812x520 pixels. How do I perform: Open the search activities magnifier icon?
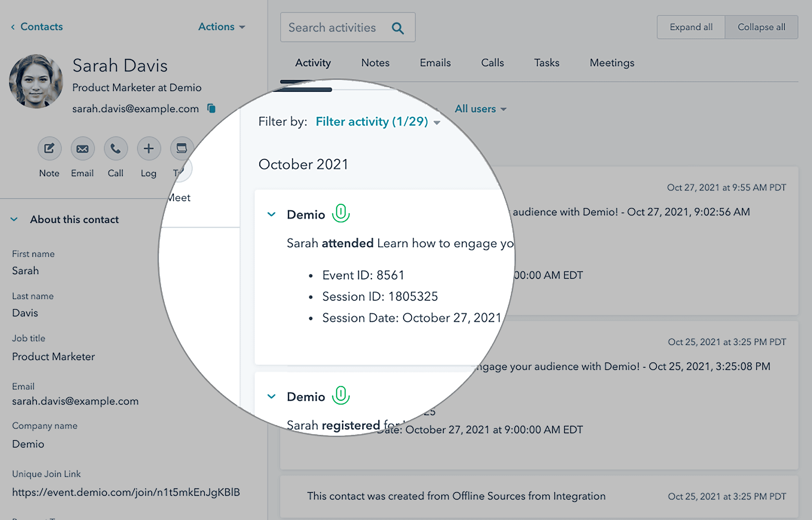tap(398, 28)
